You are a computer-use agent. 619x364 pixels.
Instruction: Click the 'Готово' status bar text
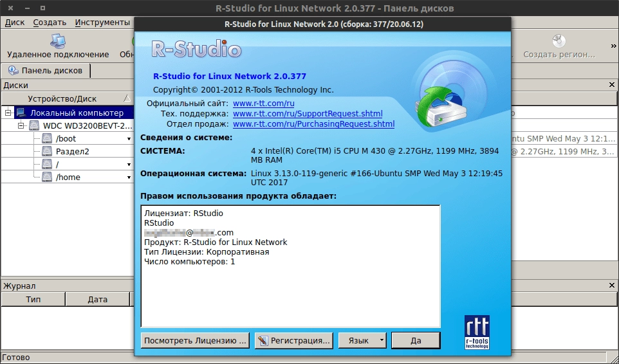click(16, 358)
